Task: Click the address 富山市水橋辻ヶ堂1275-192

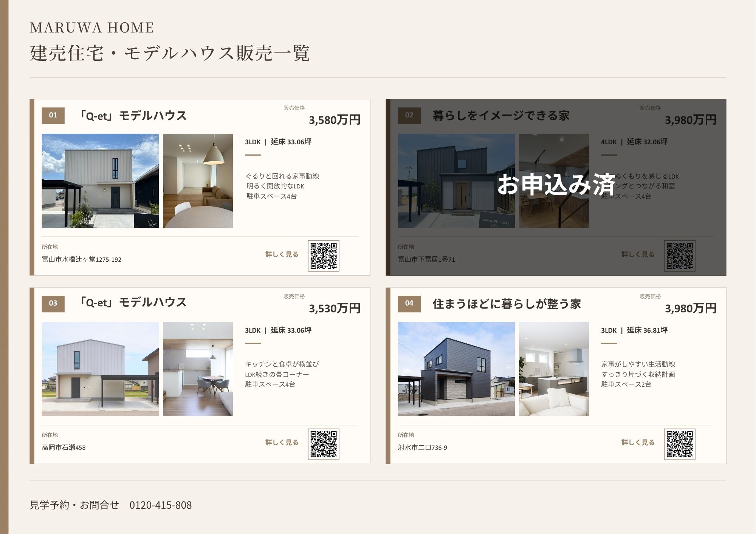Action: (x=82, y=259)
